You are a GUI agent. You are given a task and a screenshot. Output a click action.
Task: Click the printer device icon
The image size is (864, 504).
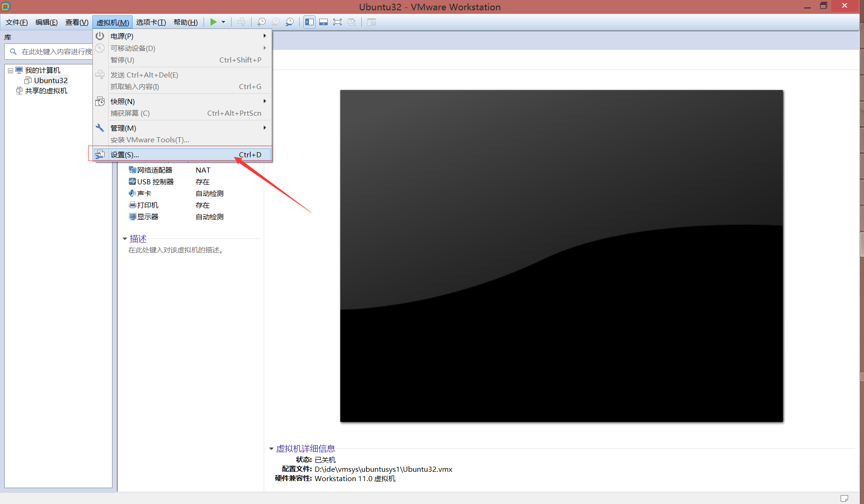(133, 205)
